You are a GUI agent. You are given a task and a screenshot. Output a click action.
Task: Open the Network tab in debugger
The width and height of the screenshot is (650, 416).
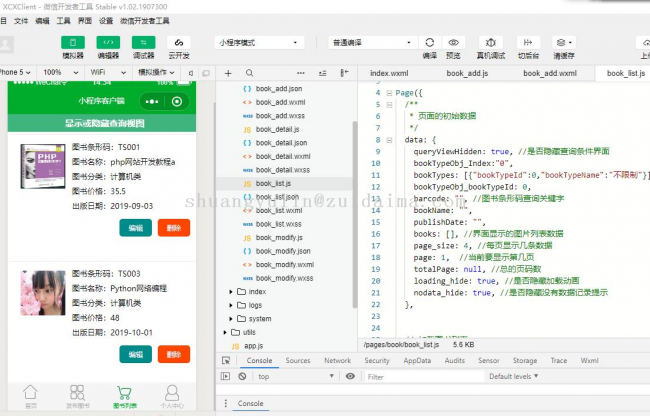[x=337, y=360]
